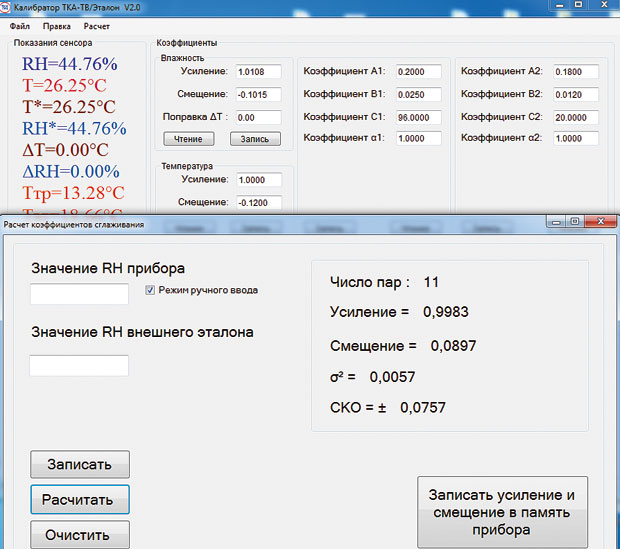Viewport: 620px width, 549px height.
Task: Close the Расчет коэффициентов сглаживания dialog
Action: click(601, 221)
